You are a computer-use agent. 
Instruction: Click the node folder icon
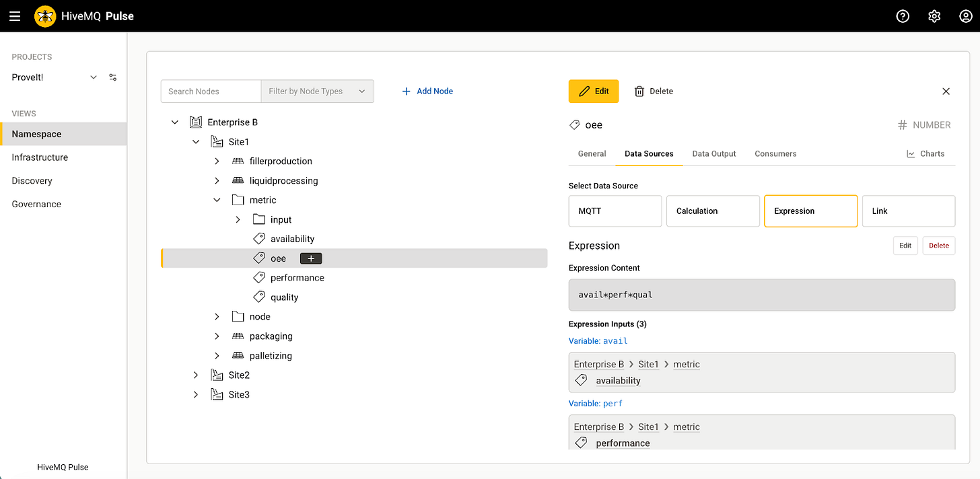[238, 316]
